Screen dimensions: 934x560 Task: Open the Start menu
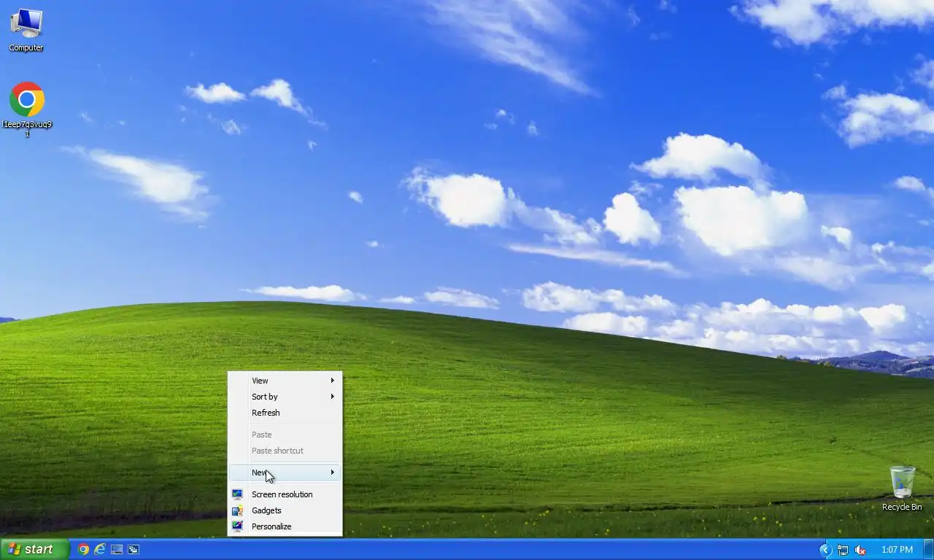[x=34, y=549]
